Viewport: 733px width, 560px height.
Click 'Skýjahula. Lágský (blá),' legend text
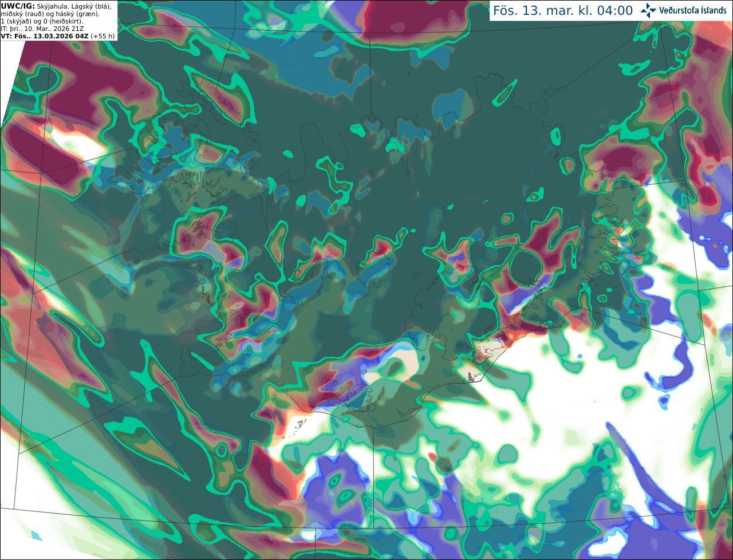(x=74, y=6)
